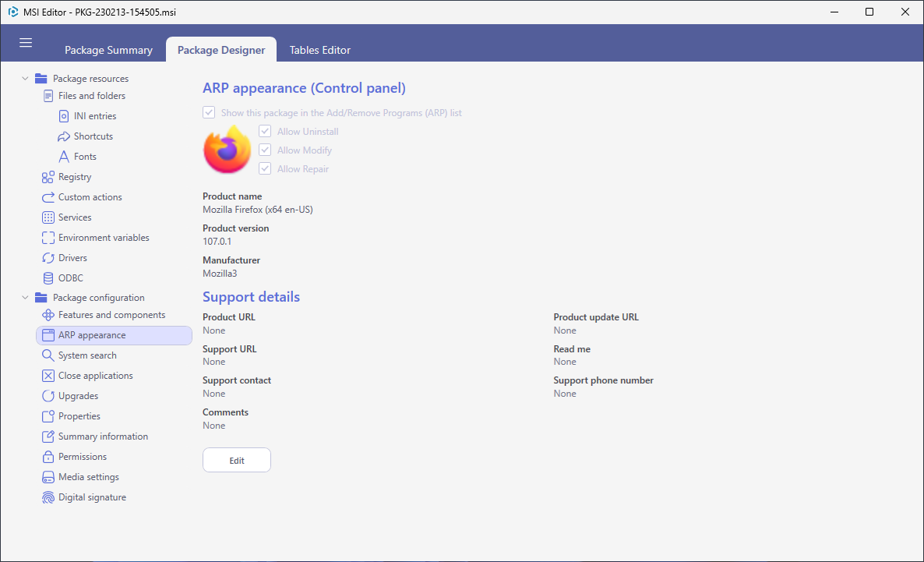Click the Media settings disk icon
This screenshot has width=924, height=562.
pyautogui.click(x=48, y=477)
